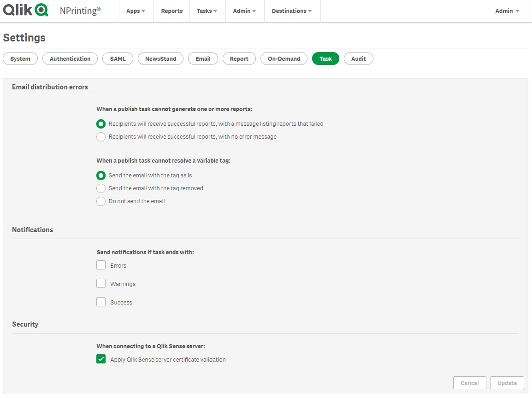Select 'Send the email with the tag removed'
This screenshot has height=398, width=532.
tap(101, 188)
